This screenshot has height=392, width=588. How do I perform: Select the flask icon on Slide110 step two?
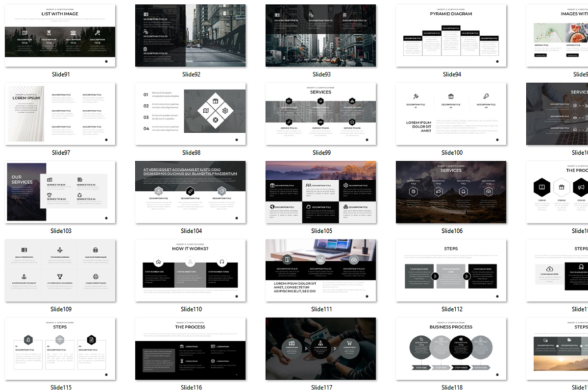point(190,261)
